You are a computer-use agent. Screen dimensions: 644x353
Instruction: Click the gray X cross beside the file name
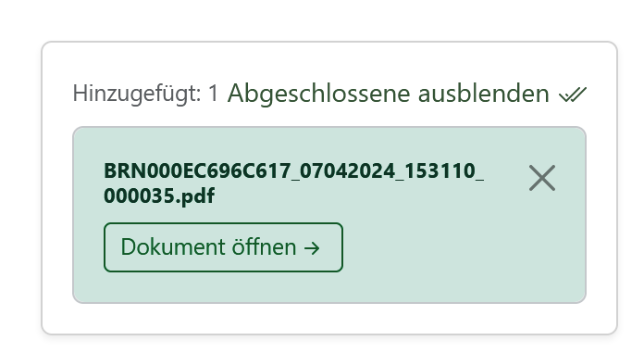pos(542,178)
